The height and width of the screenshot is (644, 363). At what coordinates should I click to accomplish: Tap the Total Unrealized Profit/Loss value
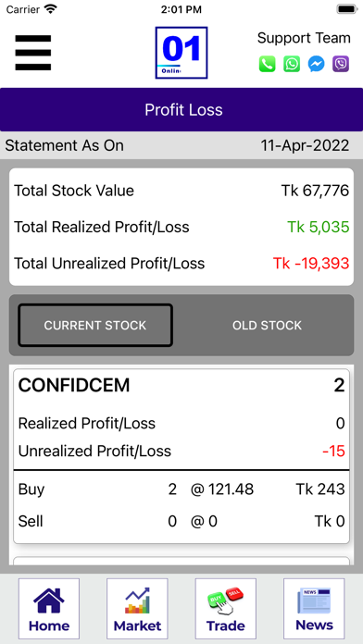(311, 264)
